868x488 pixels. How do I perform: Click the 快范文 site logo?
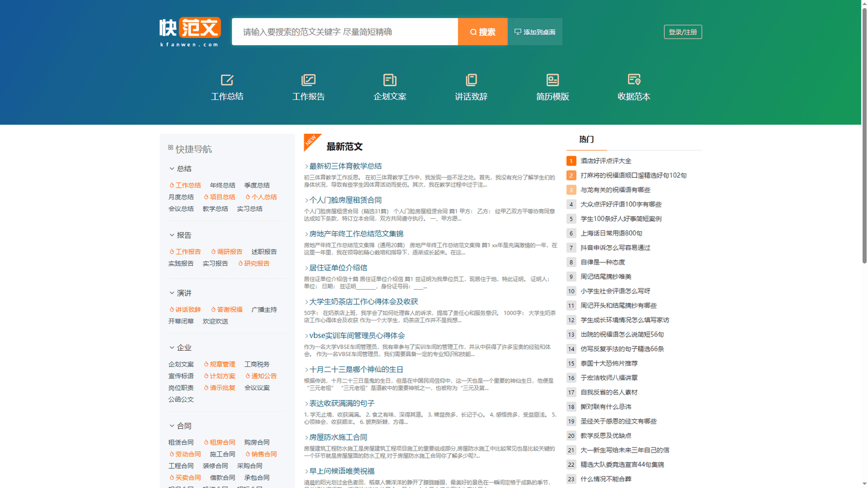click(x=190, y=32)
